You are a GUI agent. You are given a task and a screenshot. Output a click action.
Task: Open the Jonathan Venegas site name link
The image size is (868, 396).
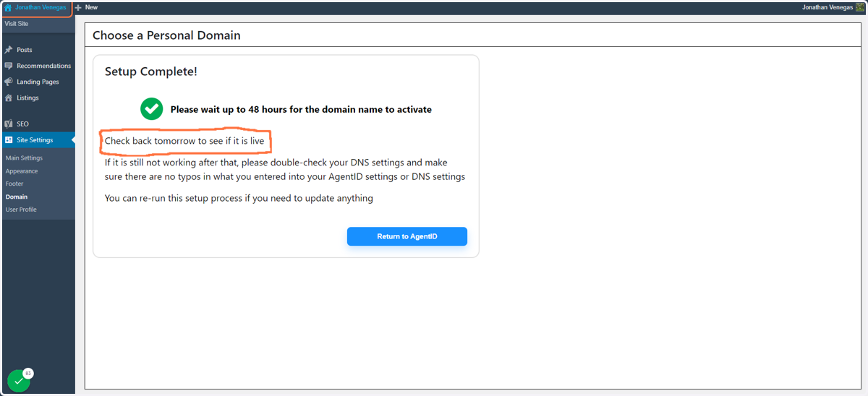[41, 7]
